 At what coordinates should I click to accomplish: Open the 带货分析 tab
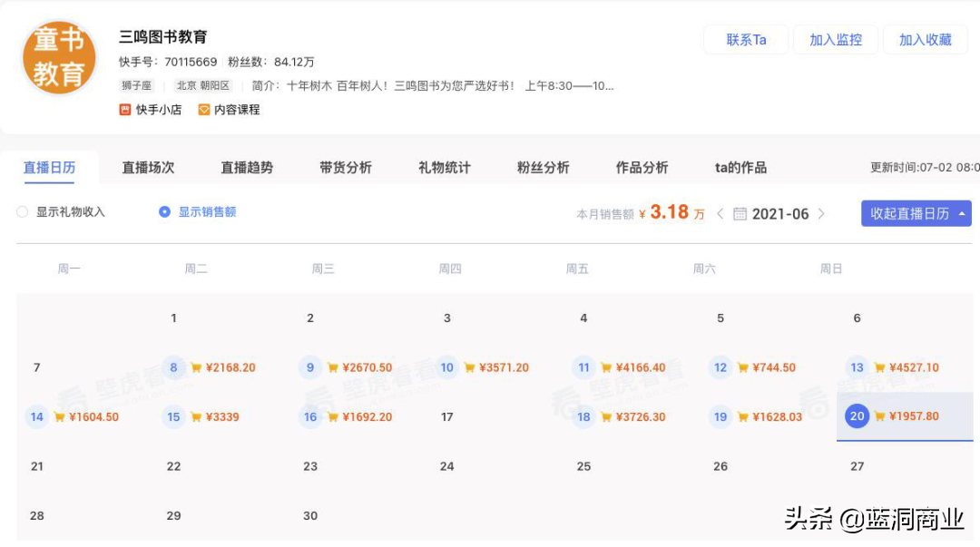(345, 168)
